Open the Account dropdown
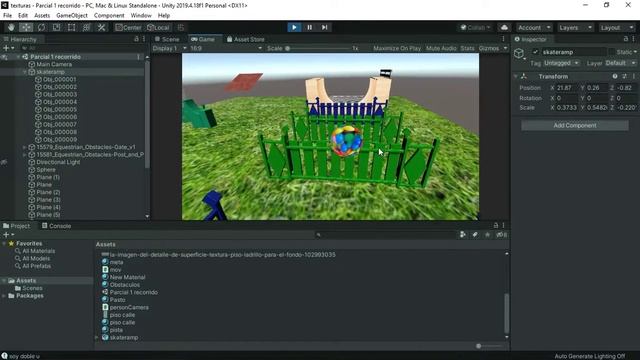Screen dimensions: 640x360 coord(534,27)
